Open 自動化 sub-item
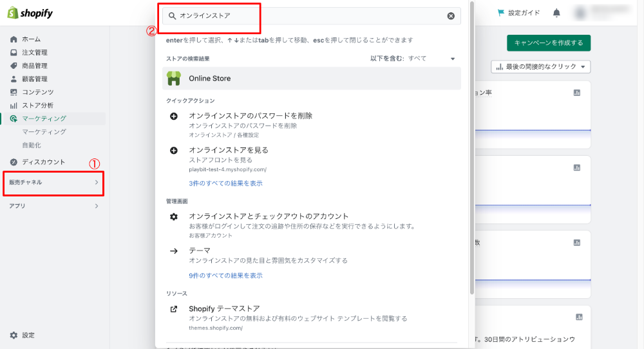 coord(32,145)
